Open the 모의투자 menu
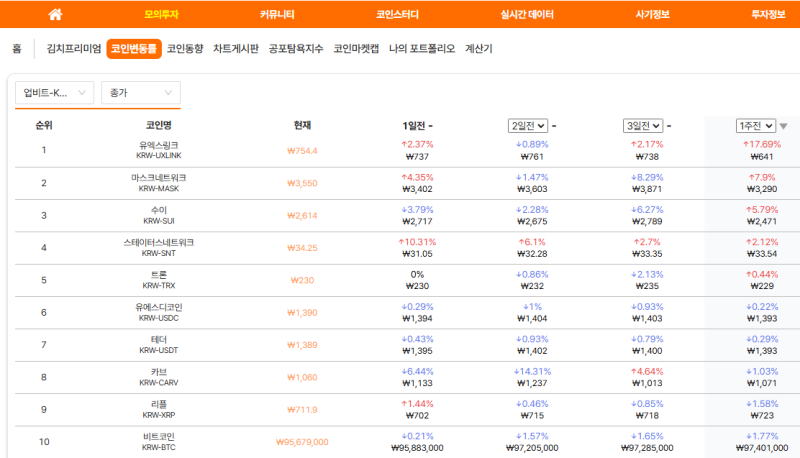The image size is (800, 458). [x=161, y=14]
